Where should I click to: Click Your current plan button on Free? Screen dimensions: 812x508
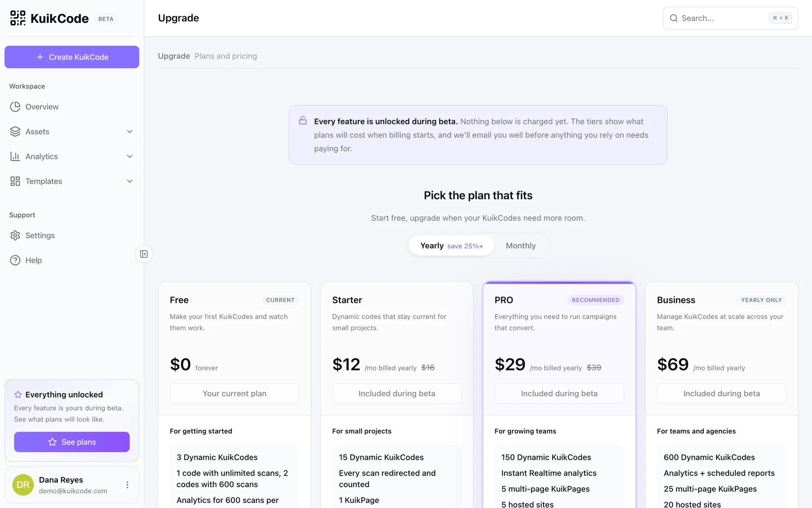(x=234, y=394)
